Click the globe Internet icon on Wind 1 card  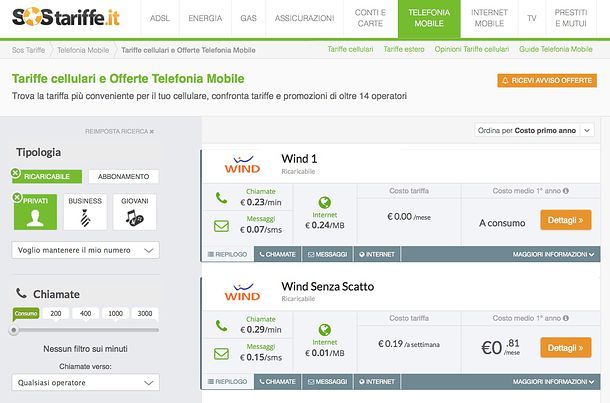(x=324, y=202)
